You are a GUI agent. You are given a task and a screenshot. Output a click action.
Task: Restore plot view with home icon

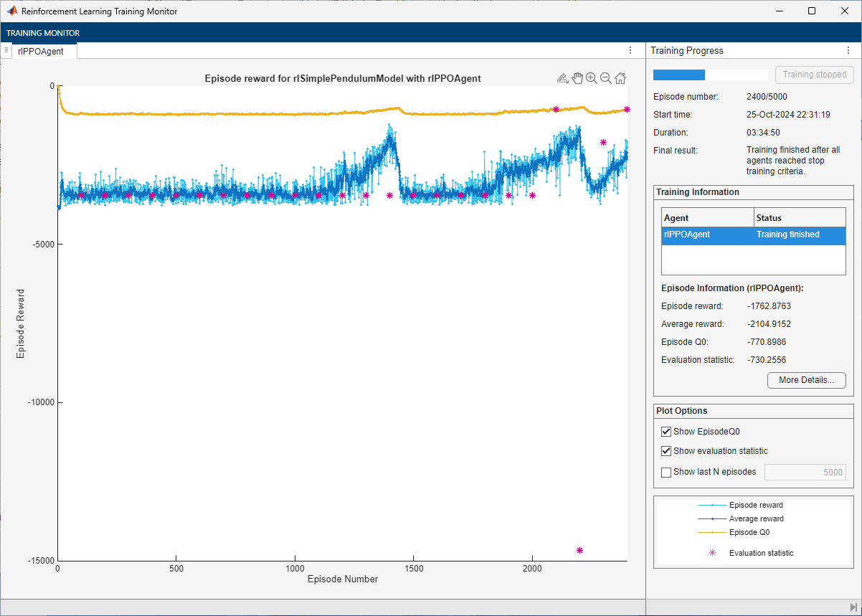[620, 78]
